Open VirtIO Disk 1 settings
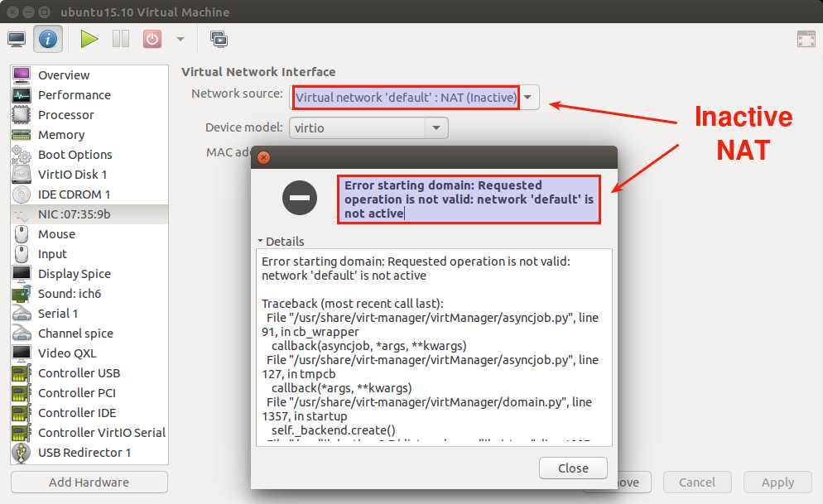Screen dimensions: 823x504 (72, 175)
